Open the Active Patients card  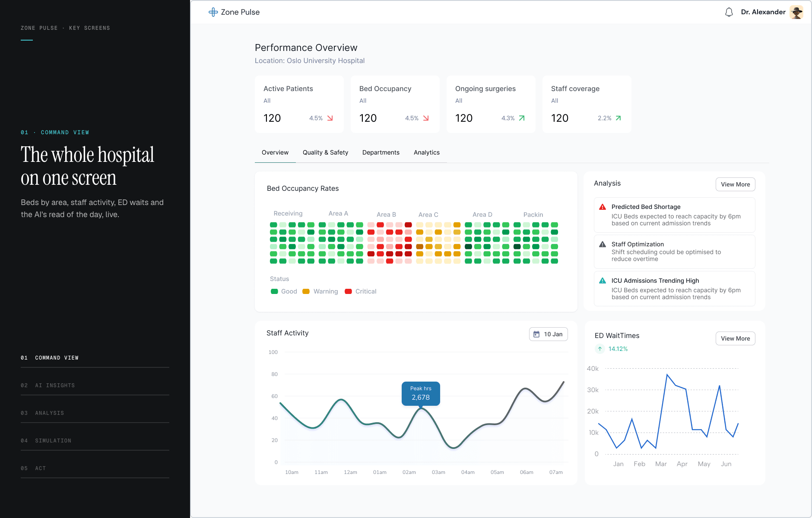[299, 104]
